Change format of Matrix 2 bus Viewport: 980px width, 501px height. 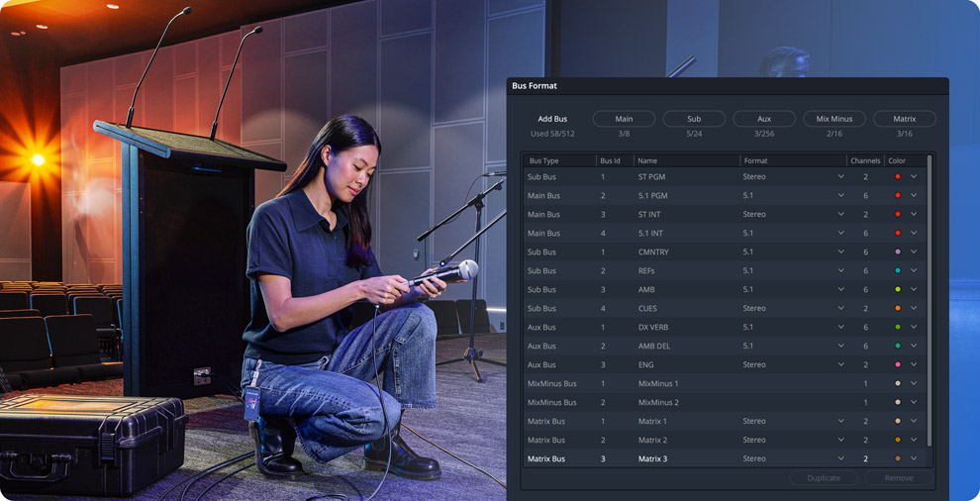[x=840, y=441]
